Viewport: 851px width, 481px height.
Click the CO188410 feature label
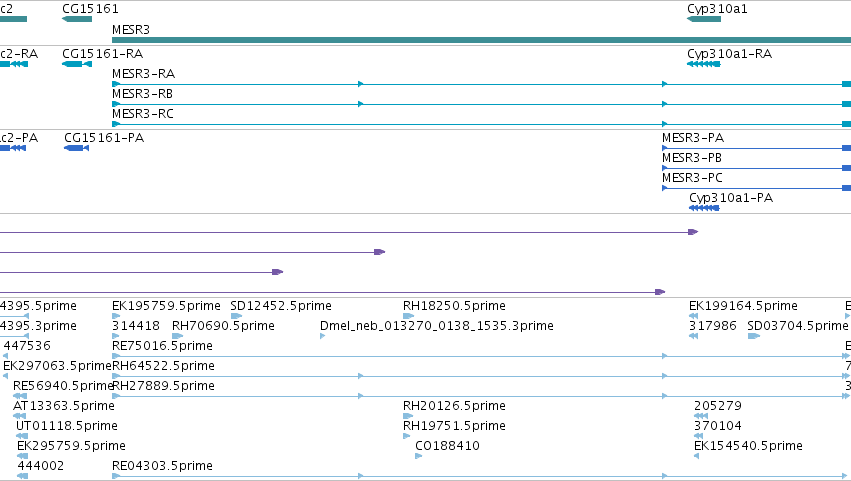(448, 447)
